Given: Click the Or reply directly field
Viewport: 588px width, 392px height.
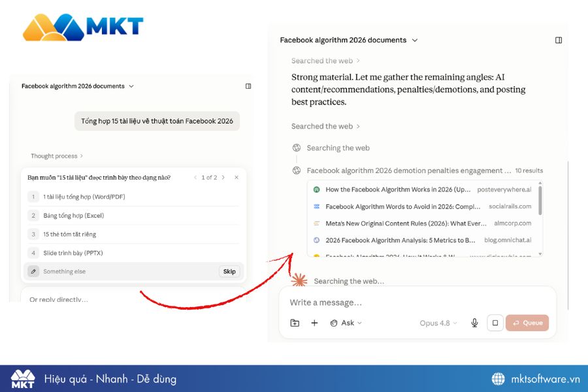Looking at the screenshot, I should pos(133,299).
